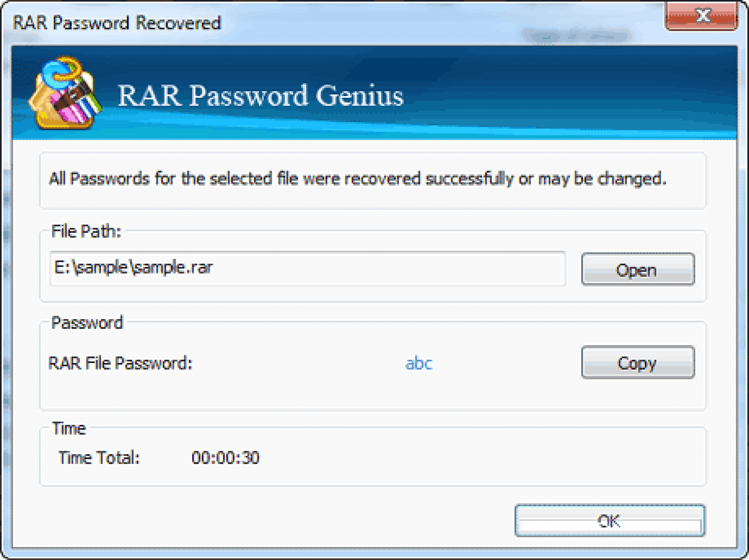749x560 pixels.
Task: Close the RAR Password Recovered dialog
Action: click(701, 16)
